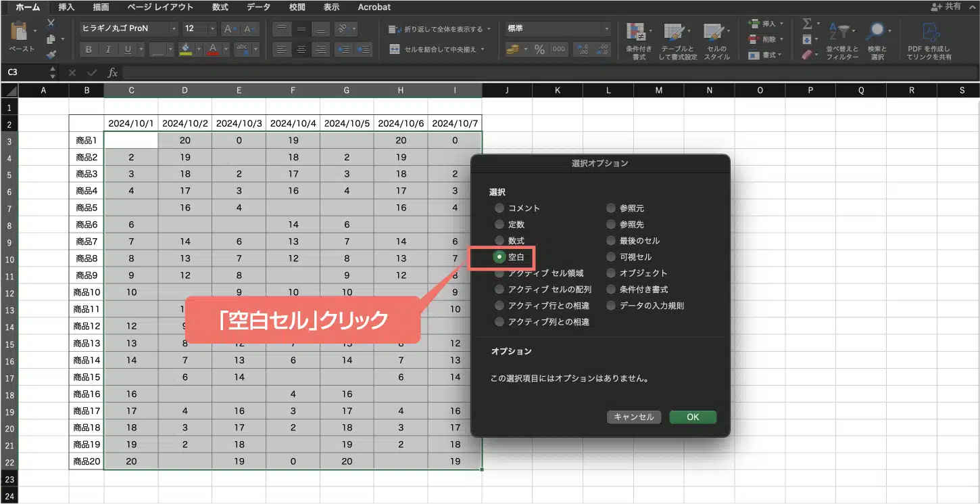The height and width of the screenshot is (504, 980).
Task: Select the データの入力規則 radio option
Action: click(x=611, y=306)
